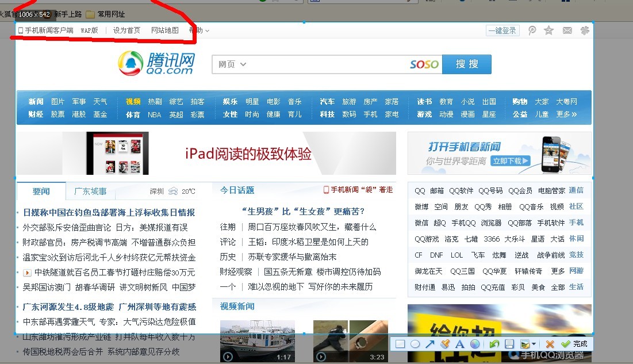
Task: Open the 视频 navigation menu item
Action: click(132, 101)
